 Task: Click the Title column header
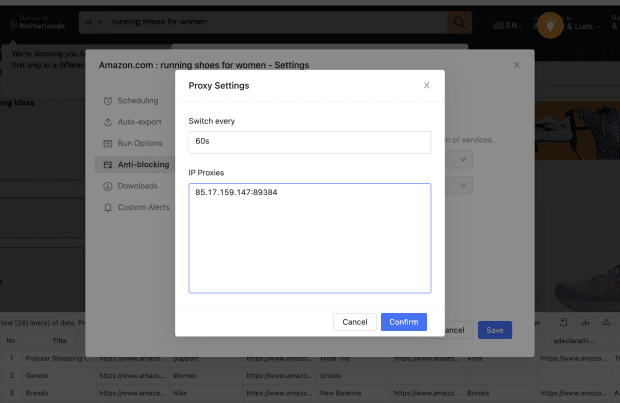tap(59, 341)
